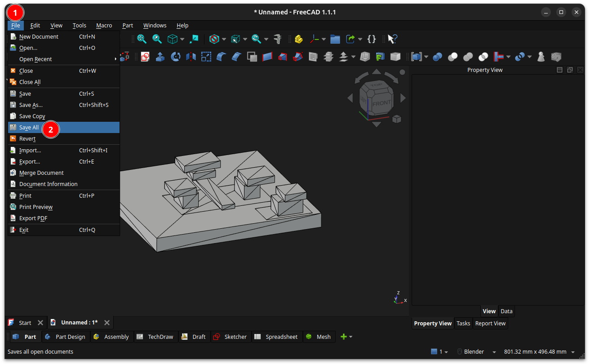Click the Draw Style icon
The width and height of the screenshot is (590, 364).
(x=214, y=39)
